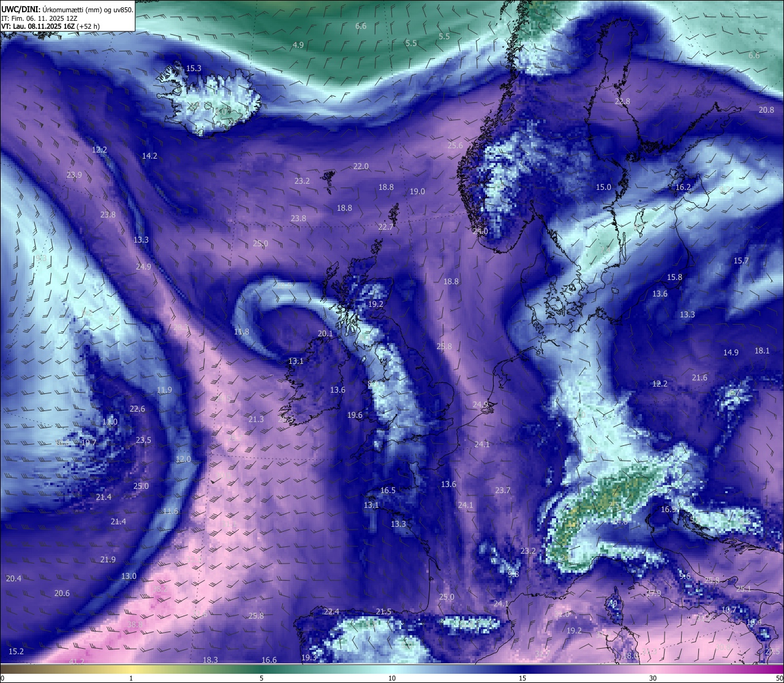This screenshot has width=784, height=683.
Task: Select the 14.9 value label
Action: pos(731,353)
